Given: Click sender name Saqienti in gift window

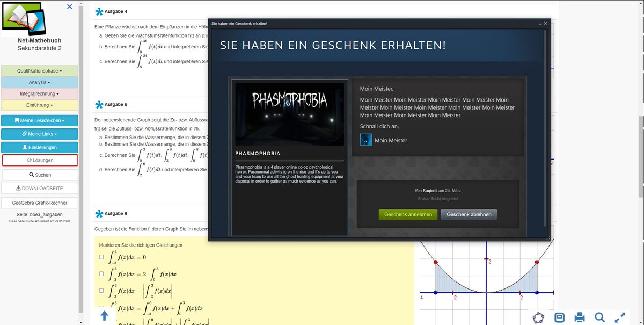Looking at the screenshot, I should click(429, 191).
